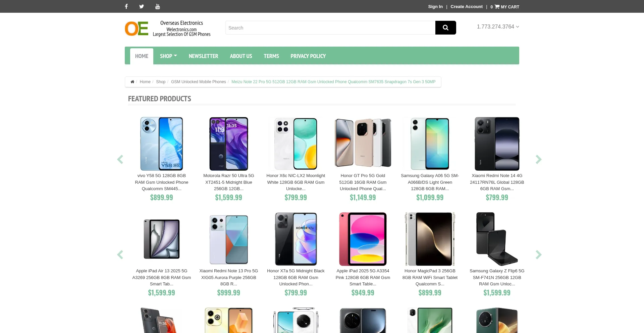
Task: Click the Honor MagicPad 3 title
Action: (430, 277)
